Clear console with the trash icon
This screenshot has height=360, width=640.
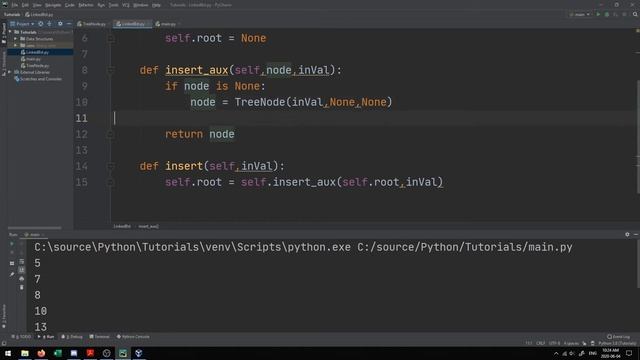coord(22,287)
